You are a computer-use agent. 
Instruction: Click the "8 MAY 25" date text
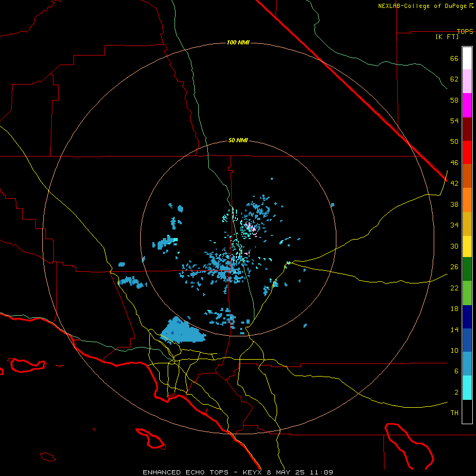[286, 472]
